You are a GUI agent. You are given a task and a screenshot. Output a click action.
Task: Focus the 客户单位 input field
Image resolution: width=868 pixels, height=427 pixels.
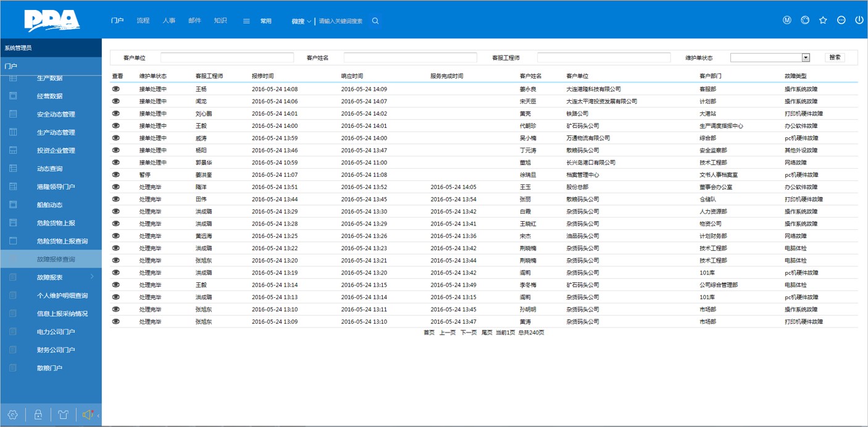(227, 57)
